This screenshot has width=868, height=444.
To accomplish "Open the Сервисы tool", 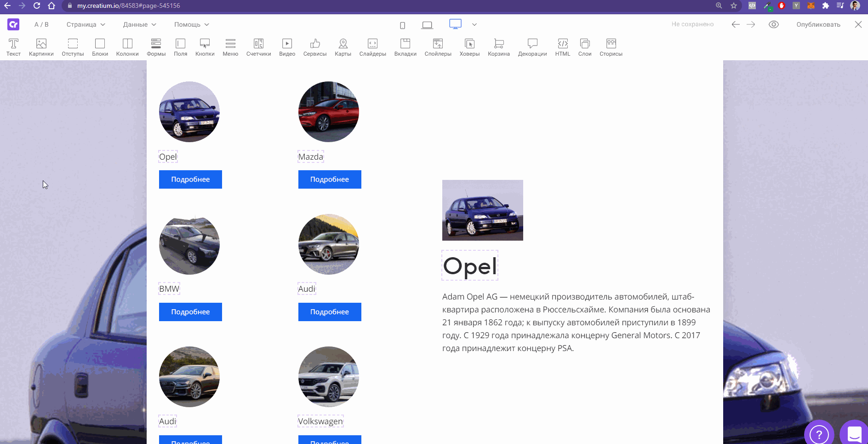I will (x=315, y=47).
